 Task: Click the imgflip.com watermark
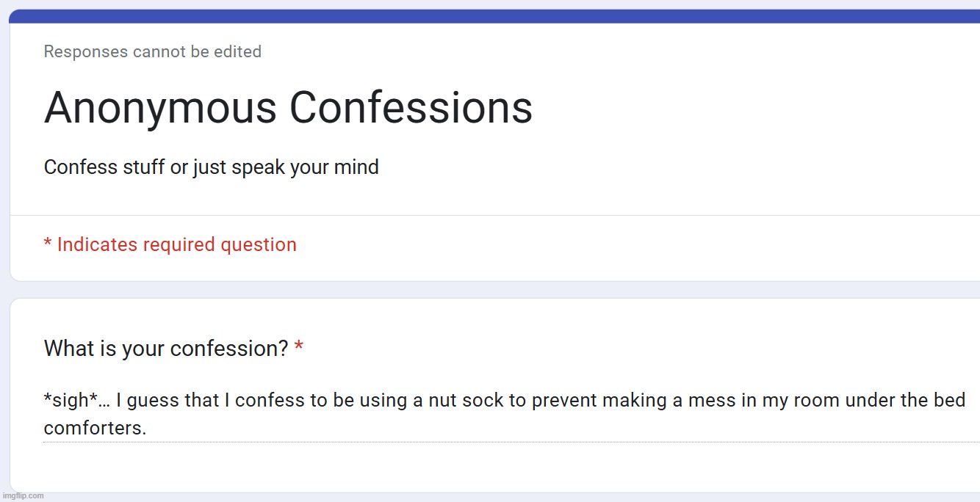[x=23, y=495]
